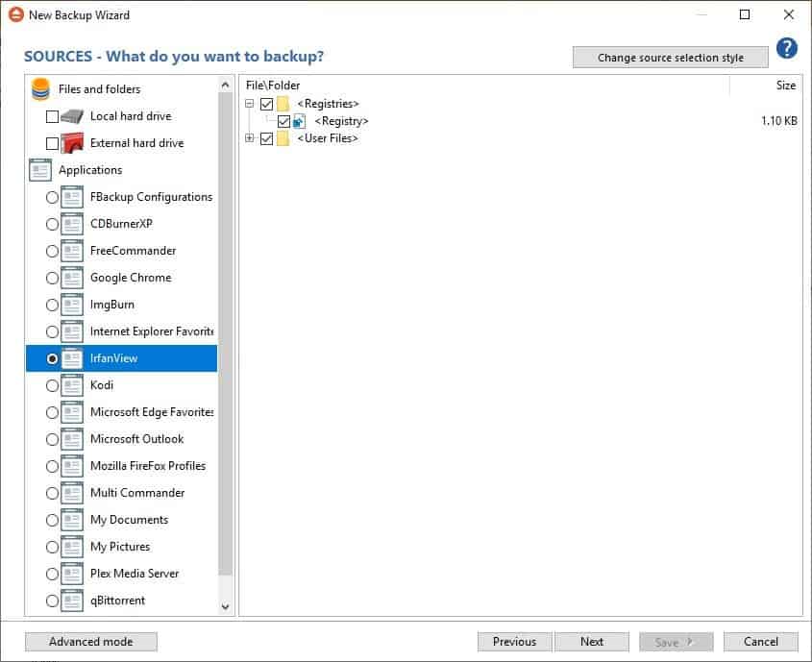Select the <Registries> tree label
This screenshot has width=812, height=662.
pos(328,104)
